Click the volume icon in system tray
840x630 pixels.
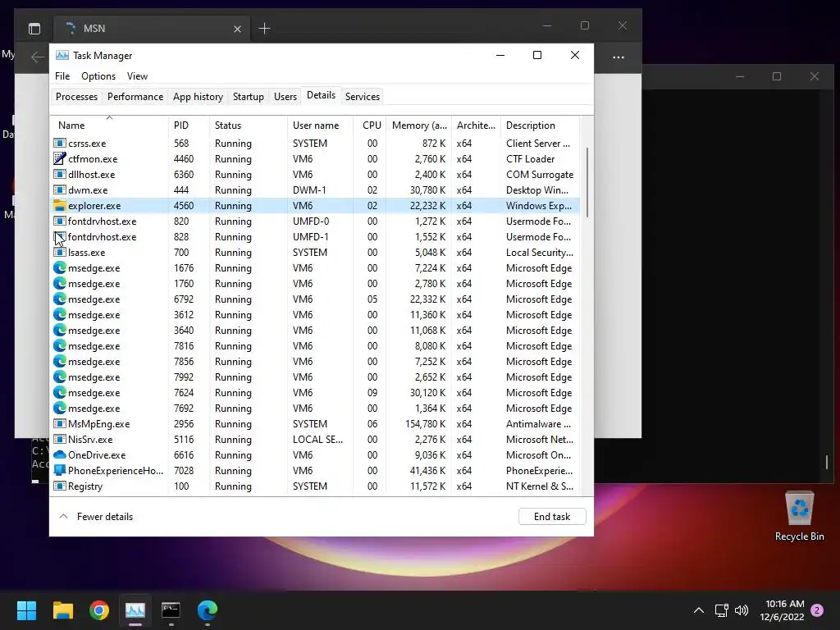point(742,610)
